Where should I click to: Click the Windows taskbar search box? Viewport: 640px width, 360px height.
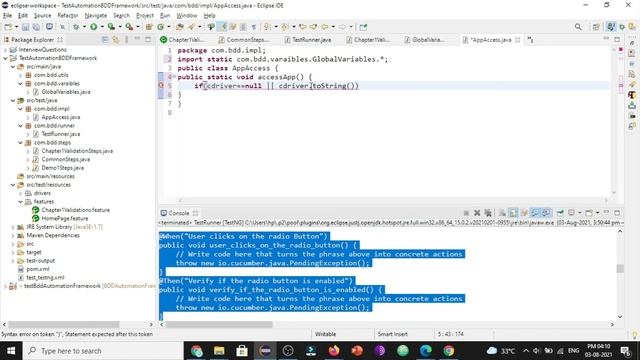(x=103, y=351)
